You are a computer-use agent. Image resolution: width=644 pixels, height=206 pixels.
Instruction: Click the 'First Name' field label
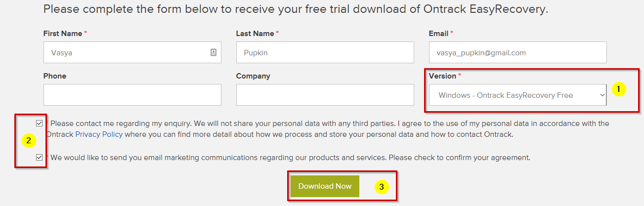point(63,34)
